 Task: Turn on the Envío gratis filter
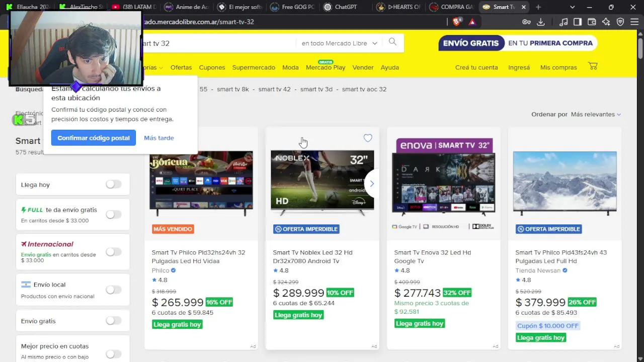[x=114, y=321]
